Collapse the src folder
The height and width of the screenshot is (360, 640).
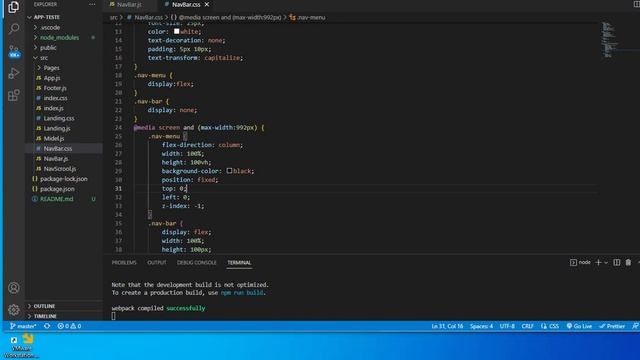[x=44, y=58]
